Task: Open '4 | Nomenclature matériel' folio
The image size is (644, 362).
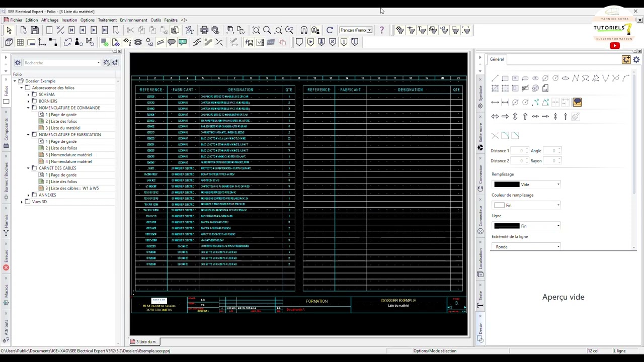Action: (x=68, y=161)
